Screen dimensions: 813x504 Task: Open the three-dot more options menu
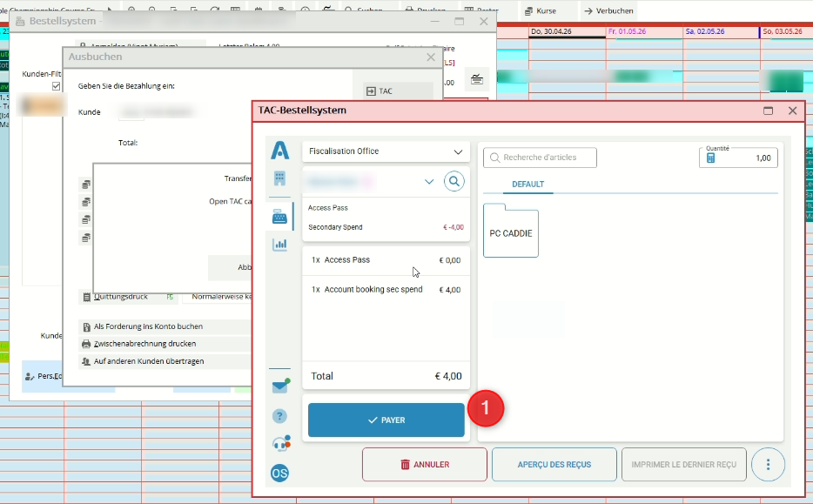click(x=768, y=465)
